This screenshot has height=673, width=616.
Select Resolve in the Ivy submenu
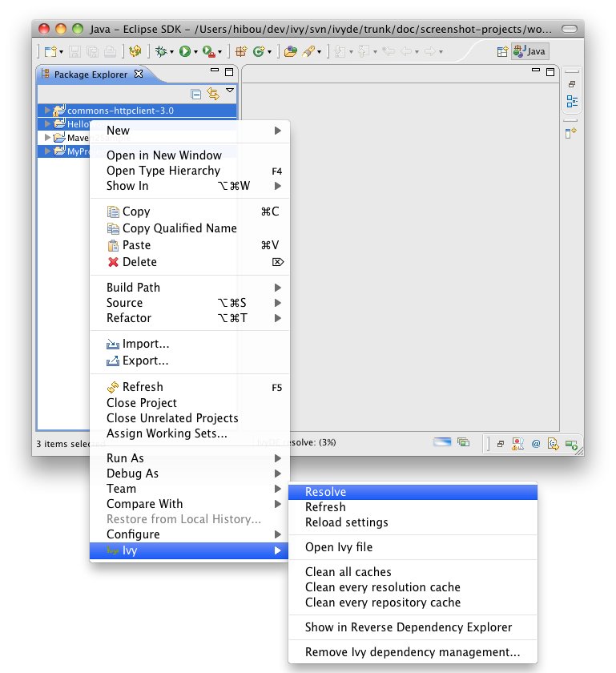point(325,492)
